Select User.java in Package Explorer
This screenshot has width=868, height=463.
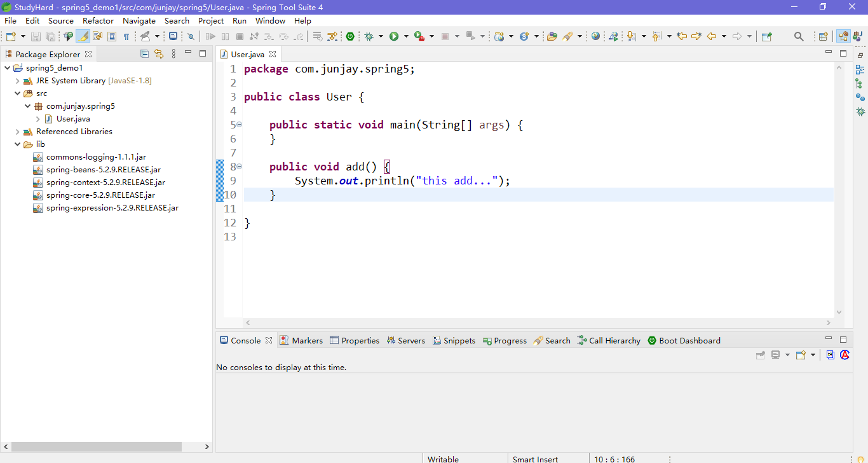72,119
